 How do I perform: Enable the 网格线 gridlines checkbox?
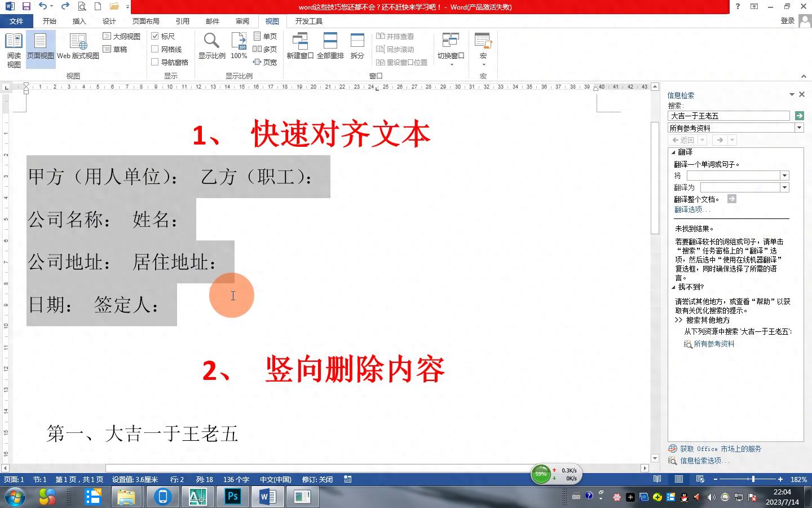[155, 49]
